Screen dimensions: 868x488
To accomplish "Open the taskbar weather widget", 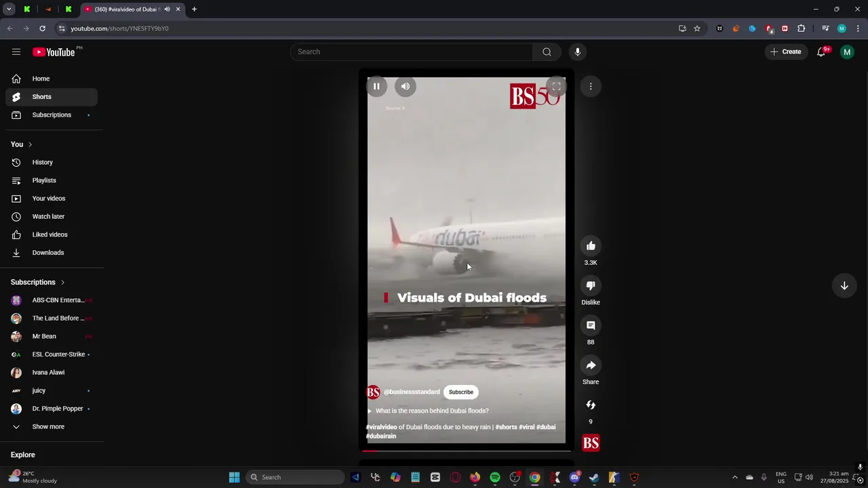I will click(32, 477).
